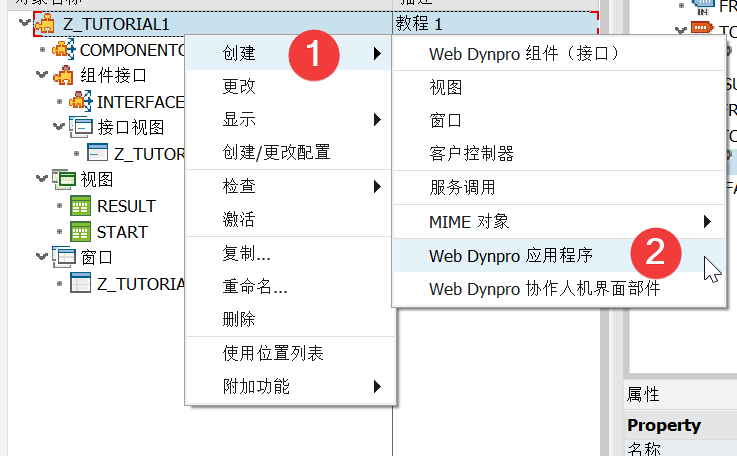Click the RESULT view icon
The image size is (737, 456).
pos(82,206)
